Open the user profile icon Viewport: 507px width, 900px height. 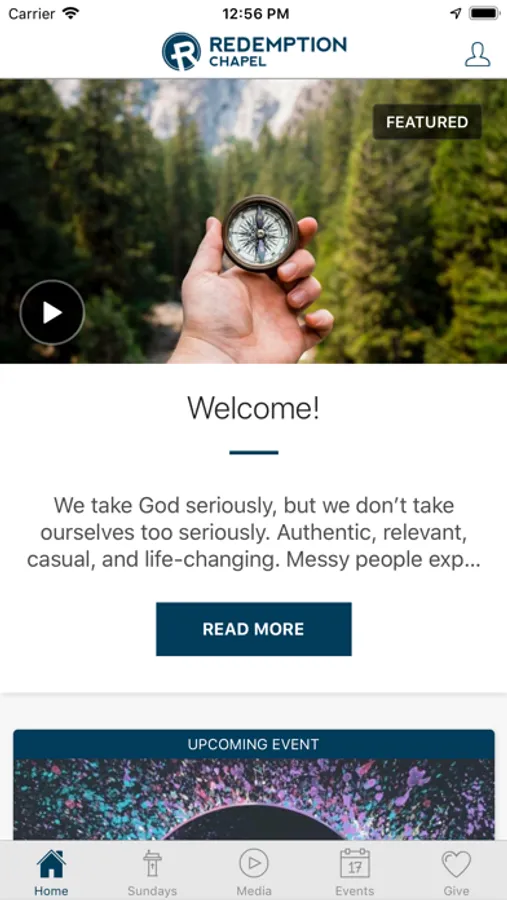pos(477,55)
